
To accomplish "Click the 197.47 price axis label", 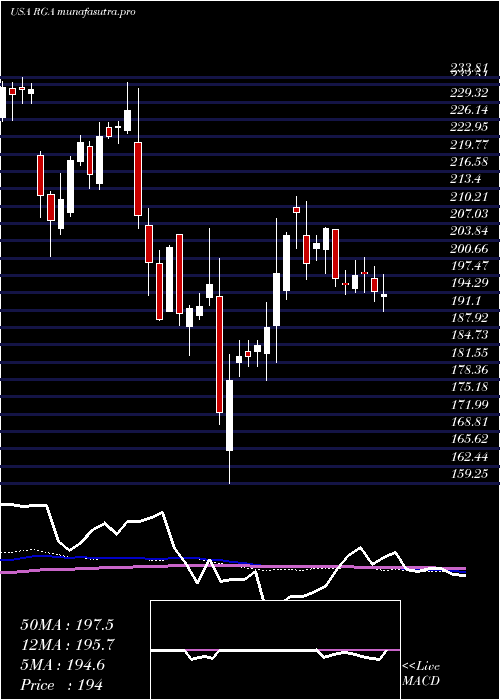I will [469, 266].
